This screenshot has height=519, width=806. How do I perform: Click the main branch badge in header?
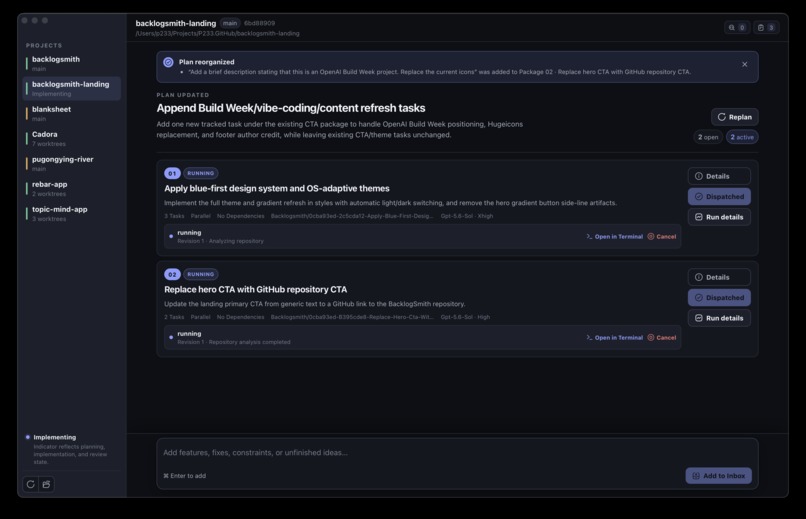(230, 23)
